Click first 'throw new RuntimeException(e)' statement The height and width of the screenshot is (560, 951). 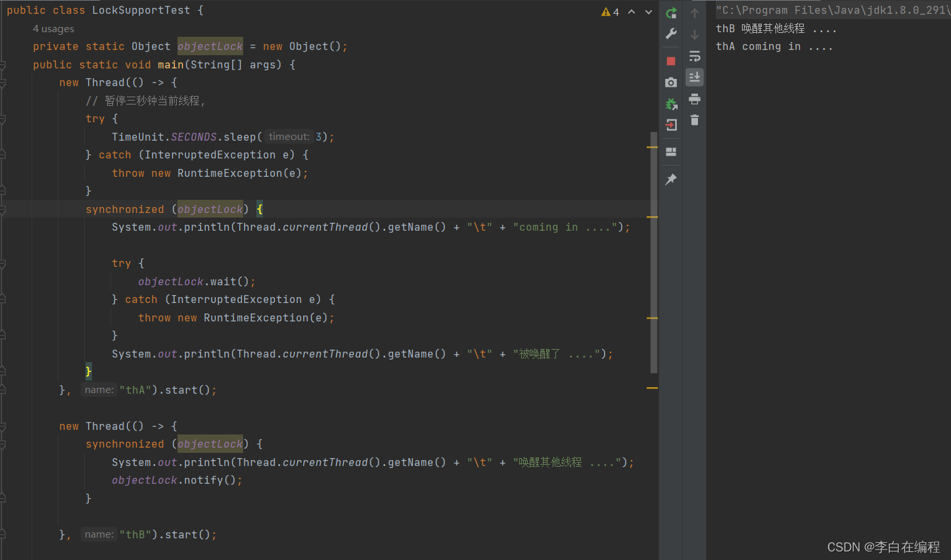(210, 173)
